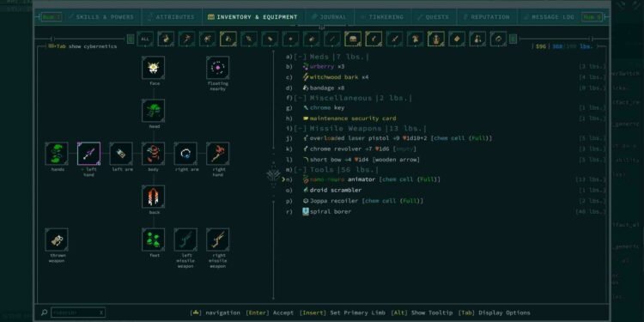Open the Attributes tab
The width and height of the screenshot is (644, 322).
point(172,17)
